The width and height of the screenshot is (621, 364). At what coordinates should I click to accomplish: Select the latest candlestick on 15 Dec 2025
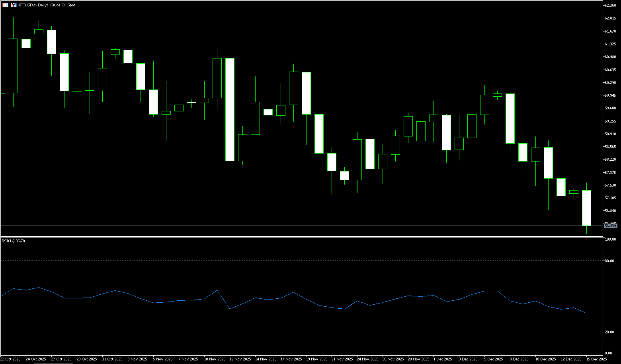[586, 208]
